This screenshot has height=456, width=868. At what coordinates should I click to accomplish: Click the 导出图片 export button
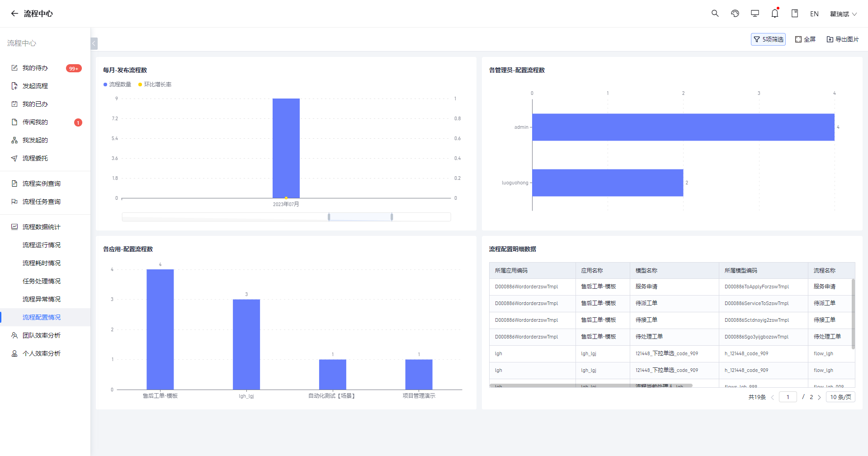click(x=843, y=39)
